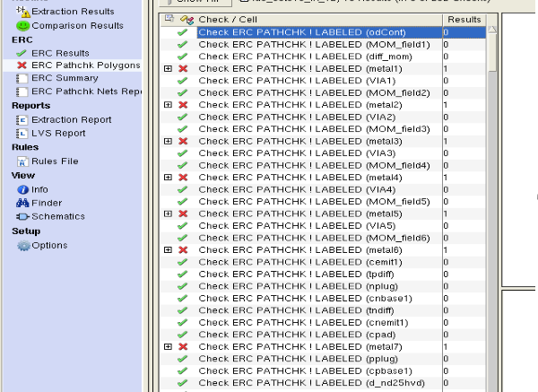Click the first icon in the results table header

169,19
